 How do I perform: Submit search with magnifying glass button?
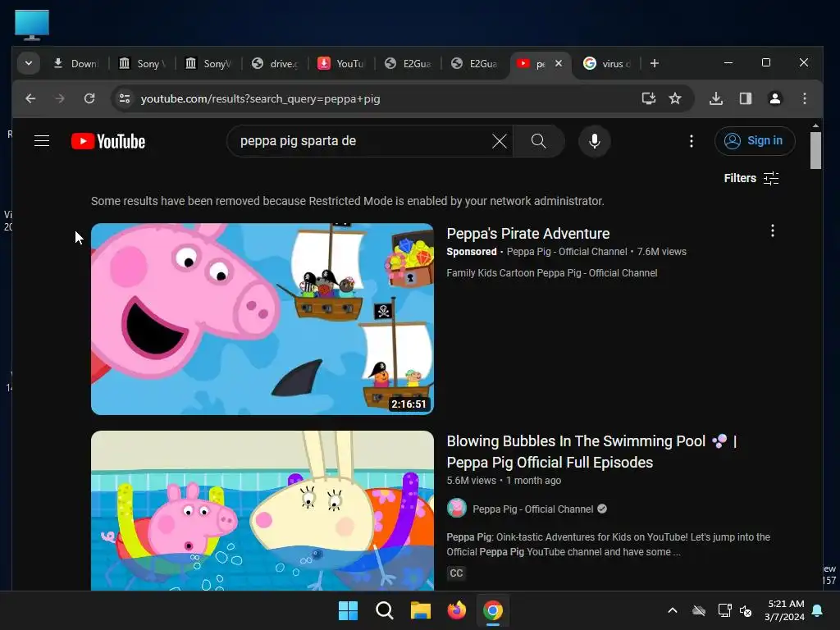point(538,141)
